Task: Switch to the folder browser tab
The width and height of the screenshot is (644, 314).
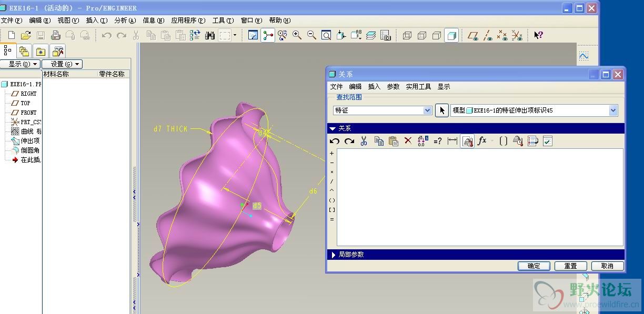Action: (x=24, y=51)
